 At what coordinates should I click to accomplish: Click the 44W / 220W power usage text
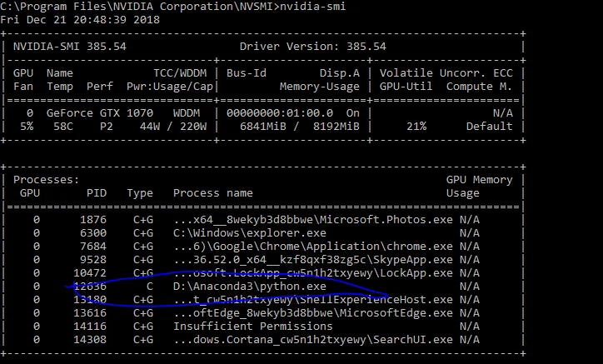point(170,126)
